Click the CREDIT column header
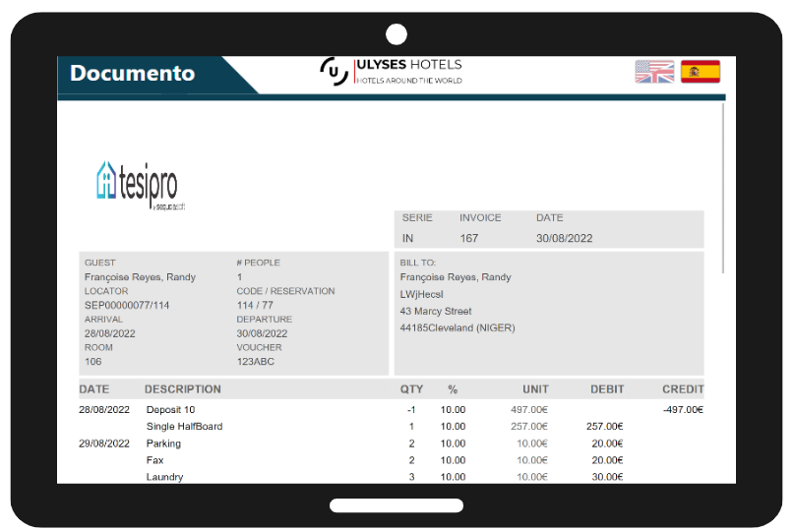The width and height of the screenshot is (794, 532). pos(683,389)
